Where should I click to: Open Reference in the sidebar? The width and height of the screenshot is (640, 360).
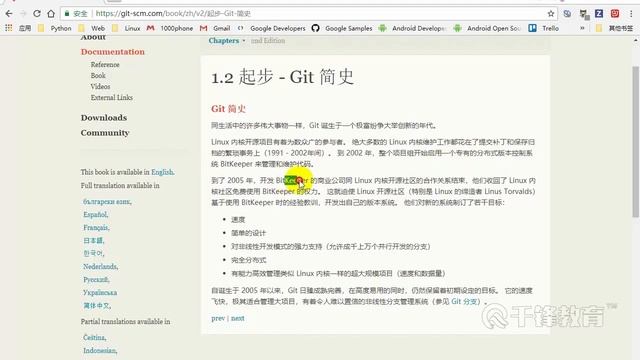point(105,64)
